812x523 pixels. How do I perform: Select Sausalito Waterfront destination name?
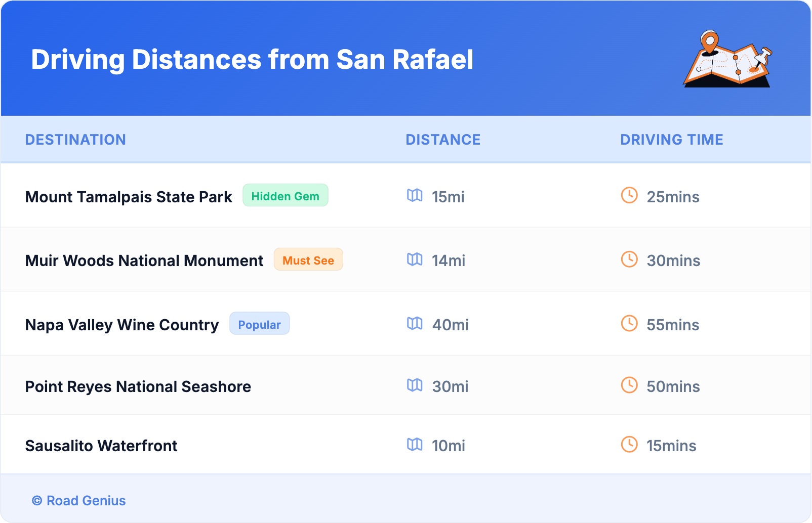[101, 446]
